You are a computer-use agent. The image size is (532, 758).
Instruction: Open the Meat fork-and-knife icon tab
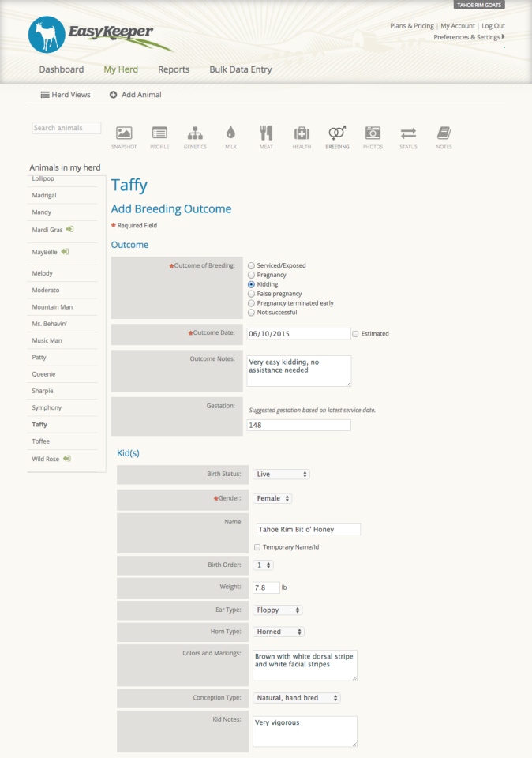click(x=266, y=137)
